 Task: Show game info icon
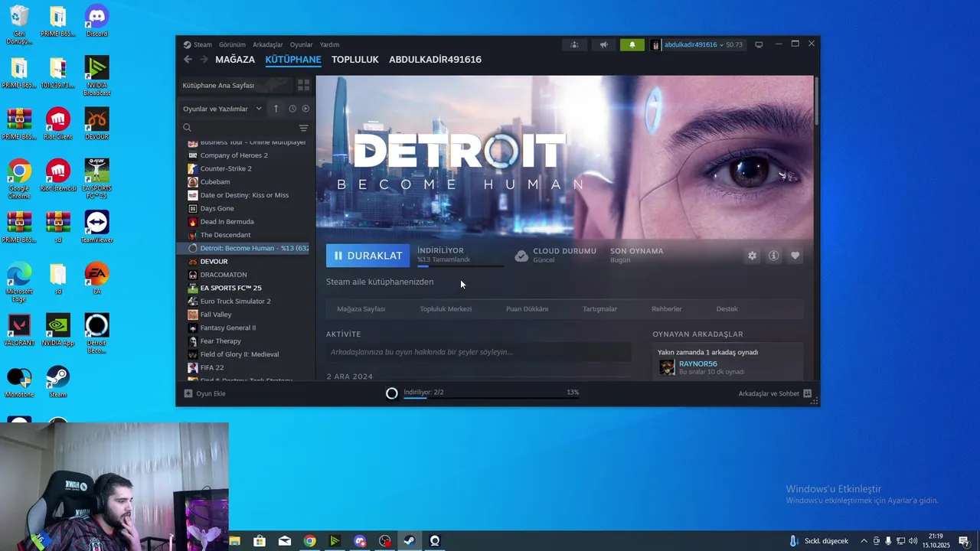pyautogui.click(x=773, y=256)
